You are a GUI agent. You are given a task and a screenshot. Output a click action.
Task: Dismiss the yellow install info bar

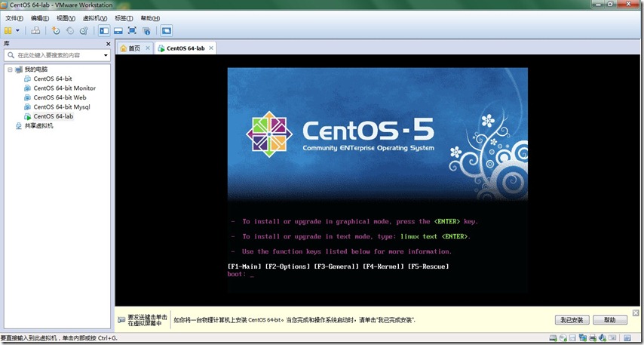[636, 313]
